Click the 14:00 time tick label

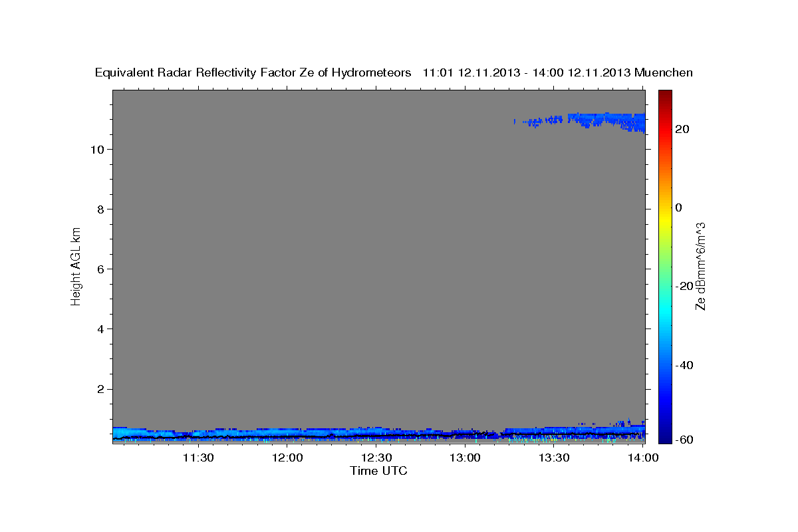coord(643,458)
